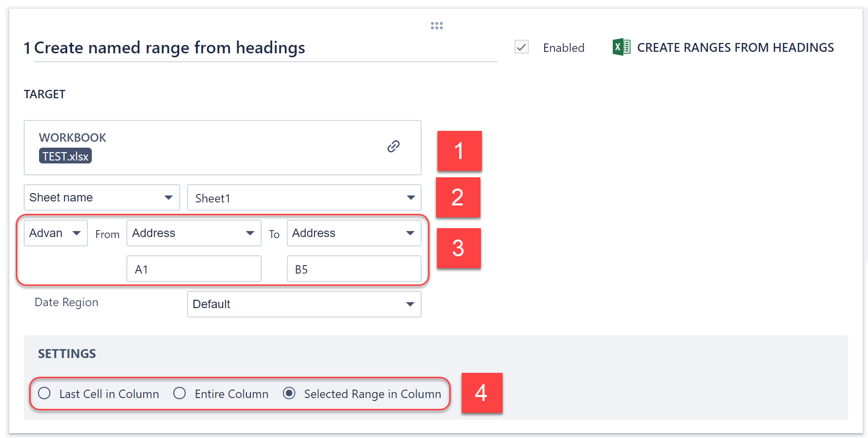Open the Sheet name dropdown
Screen dimensions: 868x438
pyautogui.click(x=102, y=198)
